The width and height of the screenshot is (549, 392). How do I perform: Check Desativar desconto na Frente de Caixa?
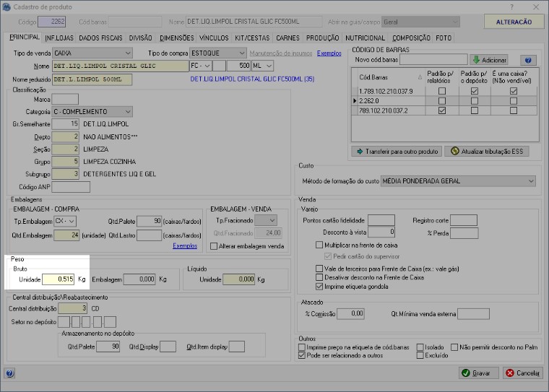coord(319,277)
